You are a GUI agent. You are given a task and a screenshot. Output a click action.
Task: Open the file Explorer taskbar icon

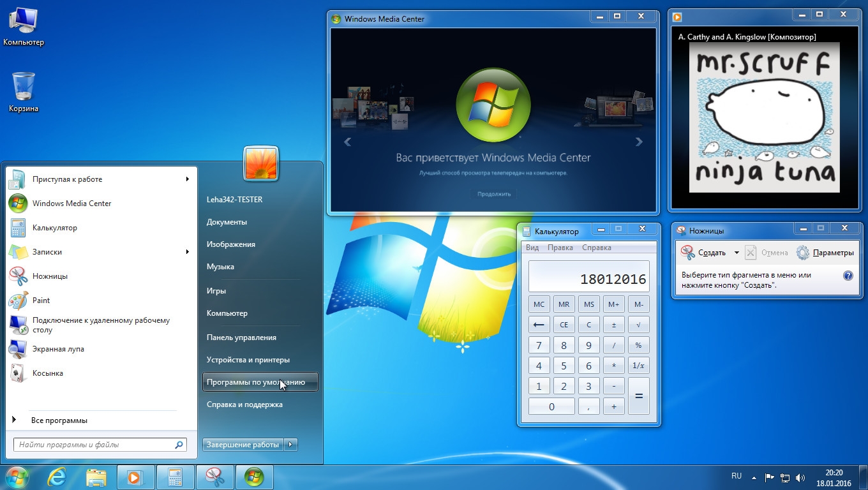point(96,477)
